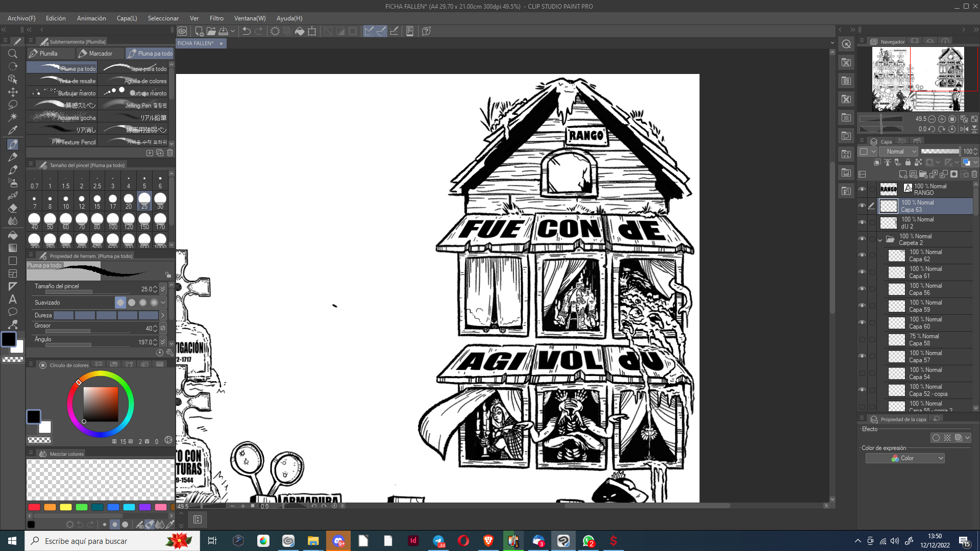Select the Move layer tool
This screenshot has width=980, height=551.
tap(13, 92)
